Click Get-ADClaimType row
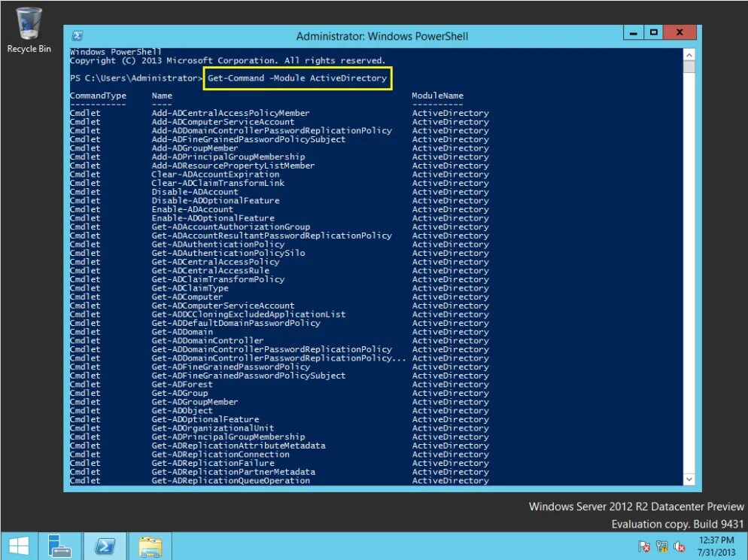 (x=279, y=288)
